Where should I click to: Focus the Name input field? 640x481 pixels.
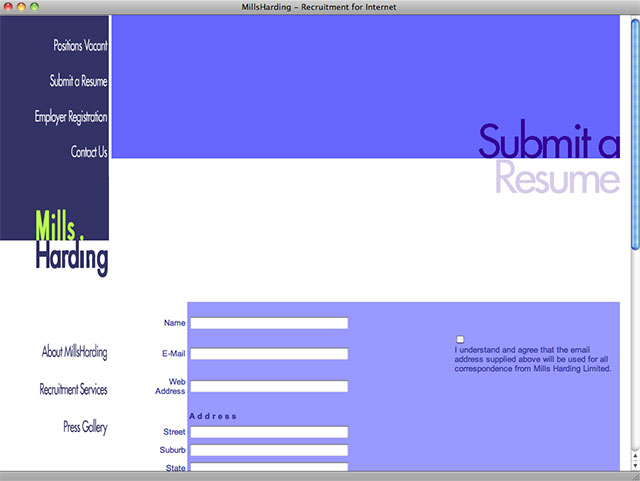[269, 323]
